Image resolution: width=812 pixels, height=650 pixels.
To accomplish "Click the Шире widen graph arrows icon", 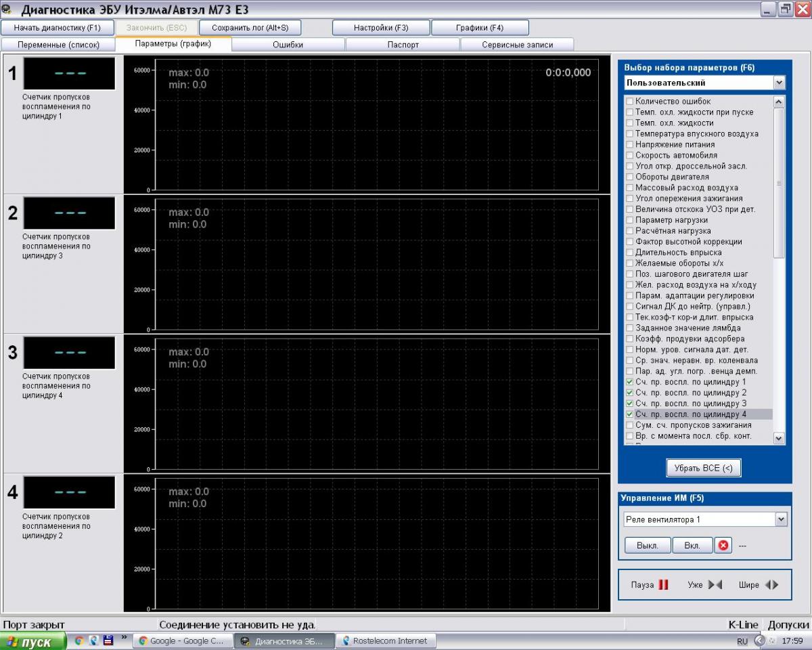I will point(771,585).
